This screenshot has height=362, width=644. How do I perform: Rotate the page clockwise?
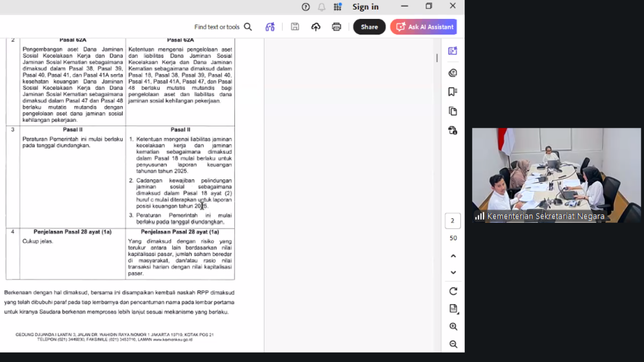[x=453, y=291]
